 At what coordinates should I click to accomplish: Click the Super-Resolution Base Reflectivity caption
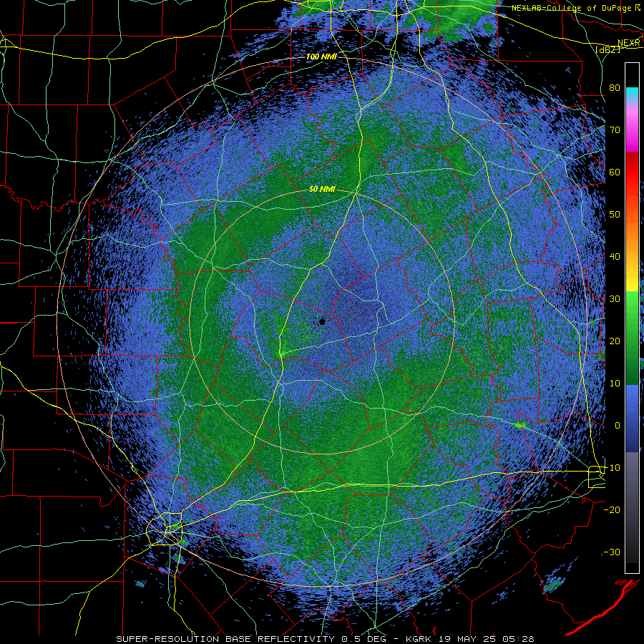click(x=325, y=639)
